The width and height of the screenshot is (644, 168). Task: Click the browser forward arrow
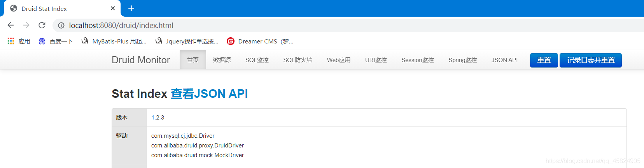[26, 25]
